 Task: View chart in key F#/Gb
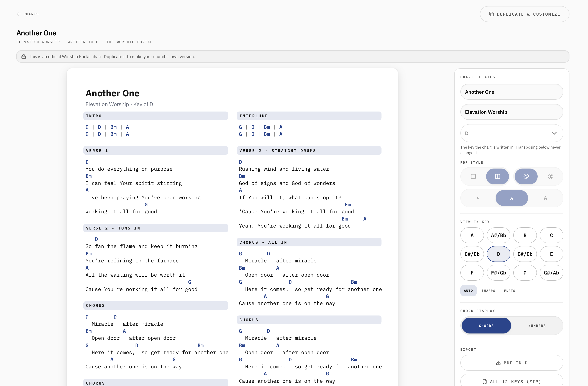pos(498,273)
